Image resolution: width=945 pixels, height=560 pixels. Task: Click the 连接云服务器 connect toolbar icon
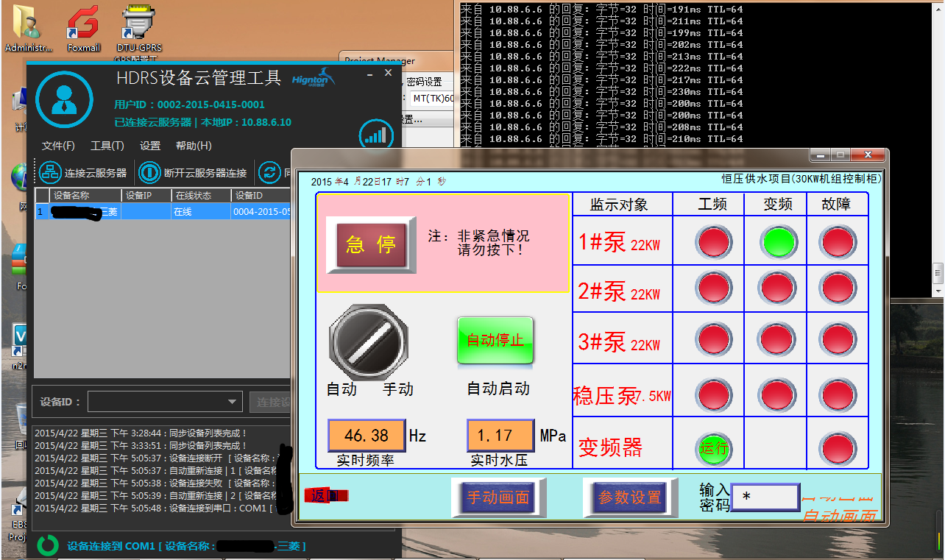(50, 171)
